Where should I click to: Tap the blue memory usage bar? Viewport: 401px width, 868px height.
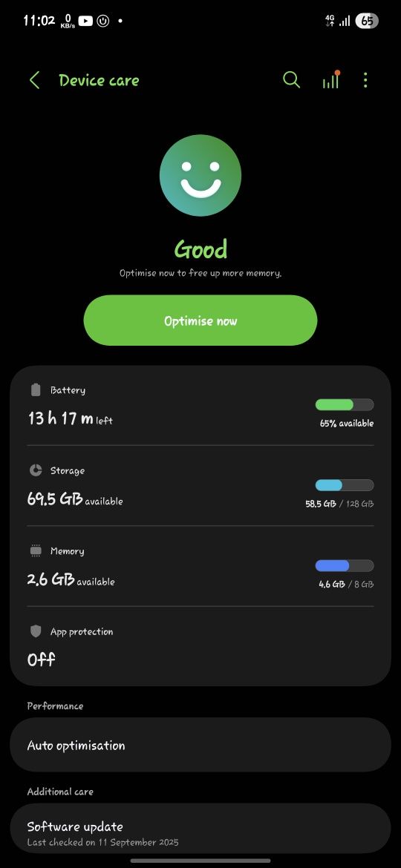coord(345,566)
